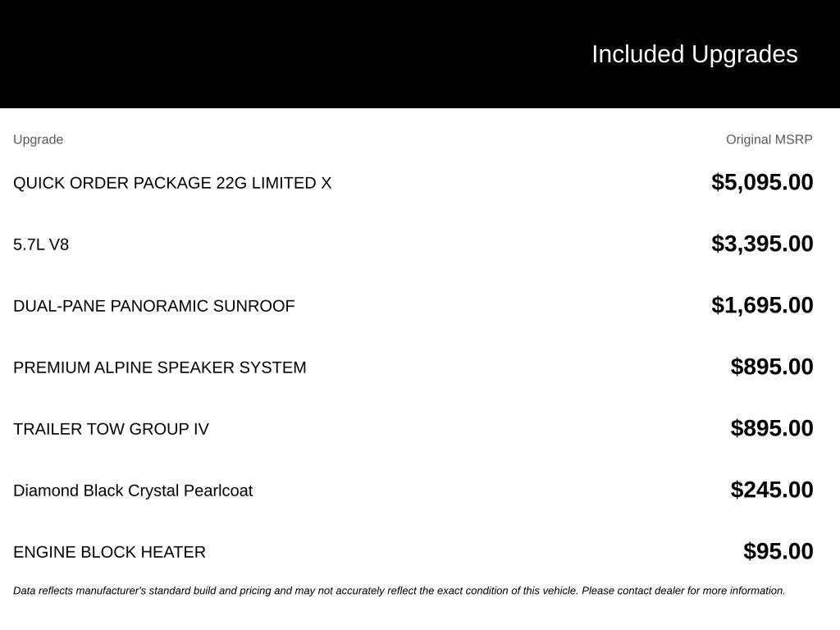Screen dimensions: 840x630
Task: Click the $95.00 price value
Action: tap(778, 552)
